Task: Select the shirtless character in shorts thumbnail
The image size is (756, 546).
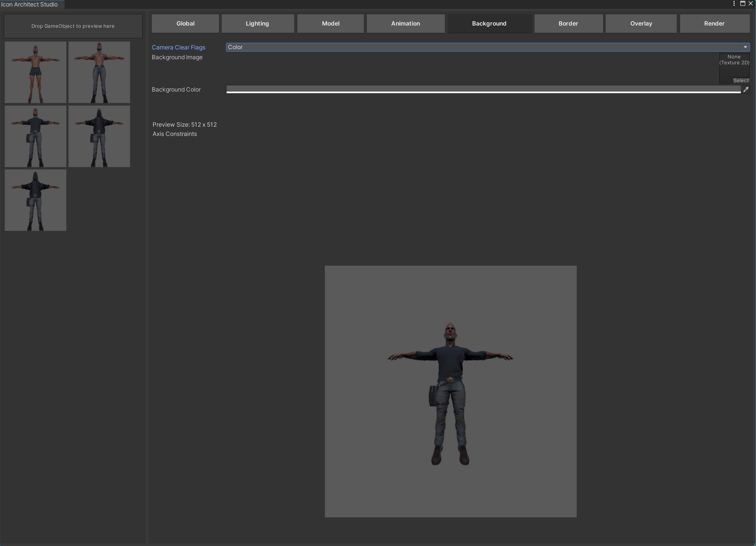Action: (35, 72)
